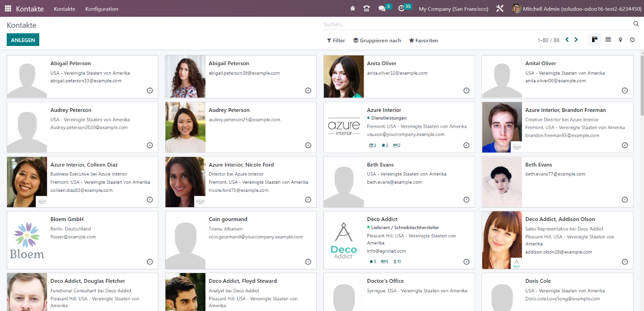Click the Suchen search field
Viewport: 644px width, 311px height.
click(476, 24)
